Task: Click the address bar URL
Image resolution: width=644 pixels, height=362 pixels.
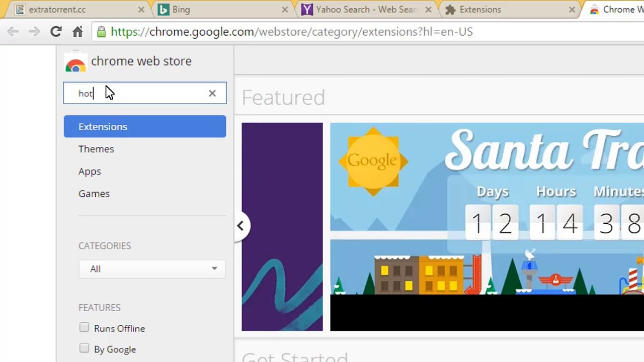Action: [292, 32]
